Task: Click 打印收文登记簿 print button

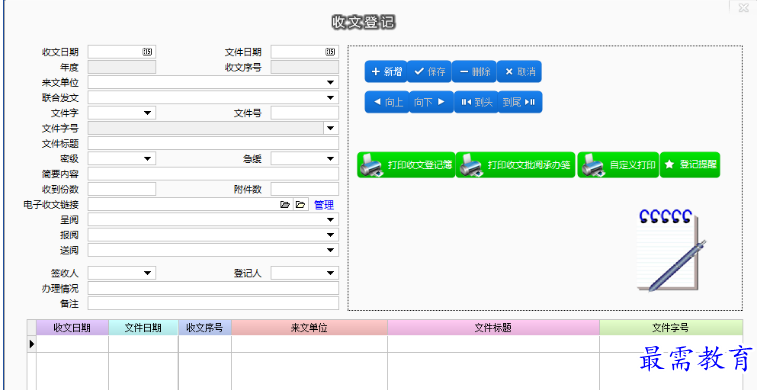Action: pyautogui.click(x=406, y=165)
